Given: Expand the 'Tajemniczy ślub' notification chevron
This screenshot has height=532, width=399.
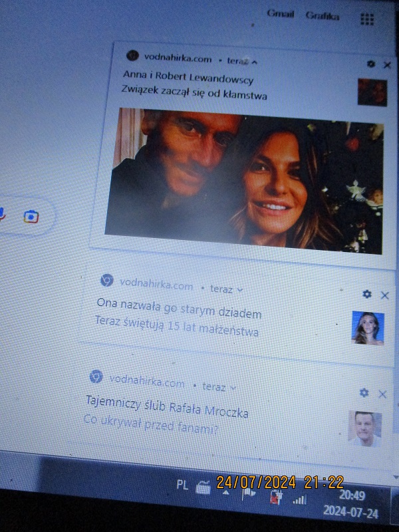Looking at the screenshot, I should (x=233, y=387).
